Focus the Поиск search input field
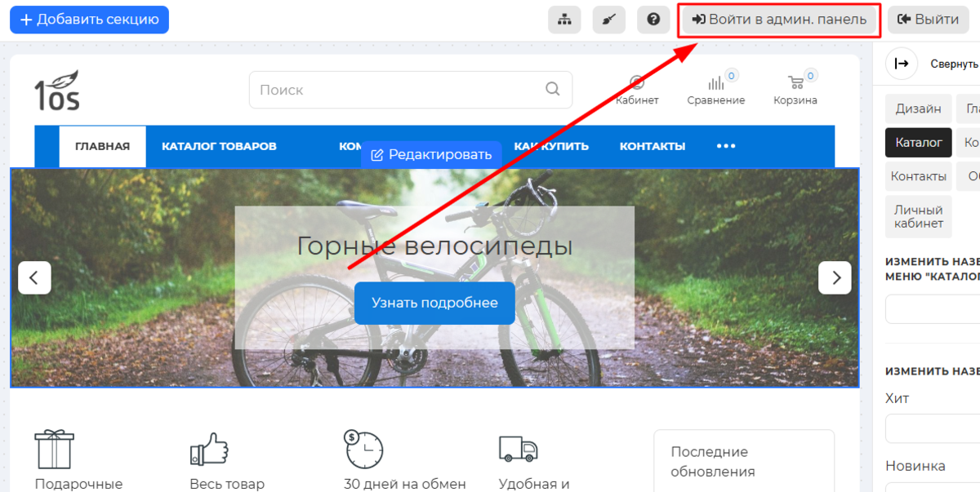This screenshot has width=980, height=492. 396,90
